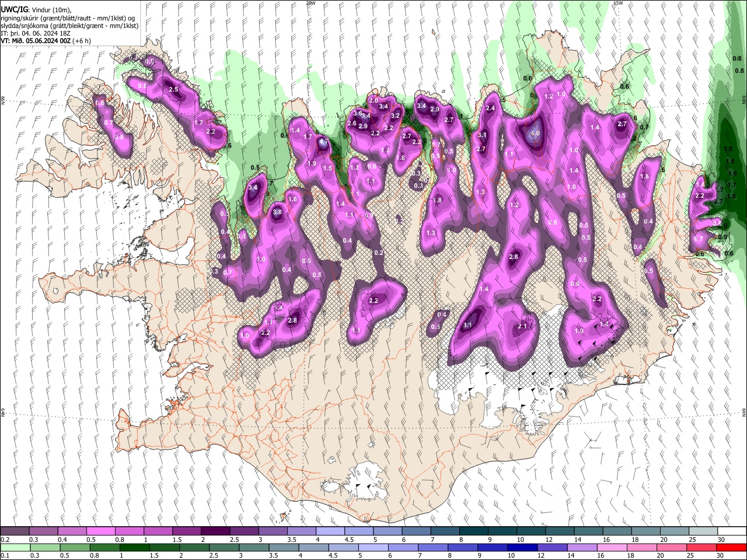Select the dark teal 8 swatch in upper legend
The image size is (747, 560).
coord(474,531)
